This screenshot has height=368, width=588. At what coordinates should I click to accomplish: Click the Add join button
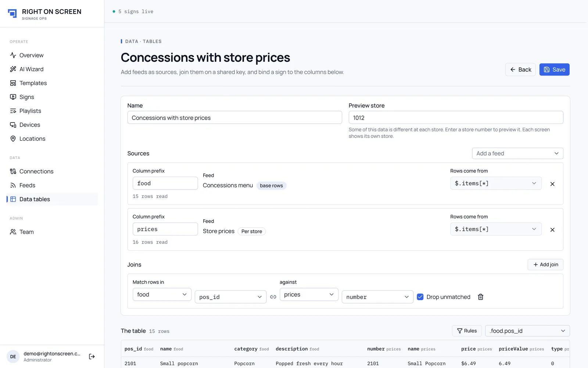pos(545,265)
